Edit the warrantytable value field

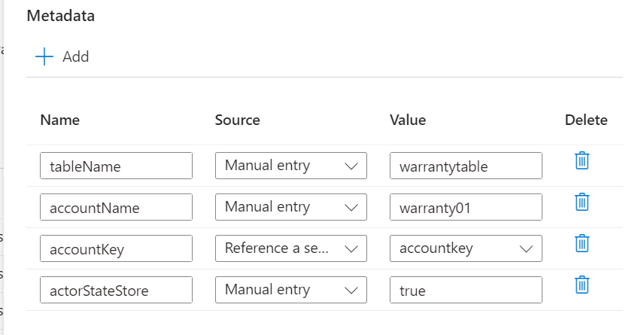(466, 166)
